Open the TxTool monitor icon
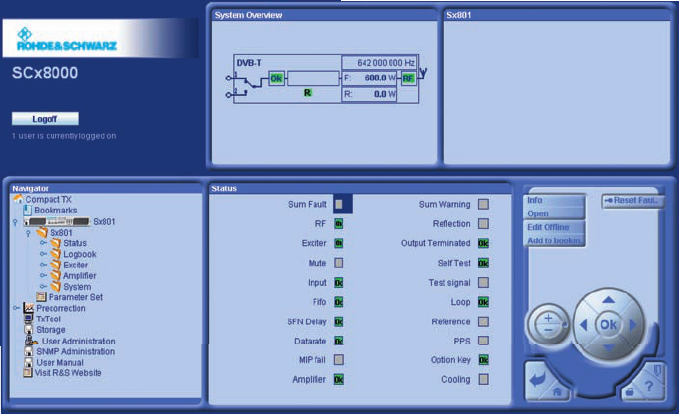The height and width of the screenshot is (414, 679). (x=29, y=319)
